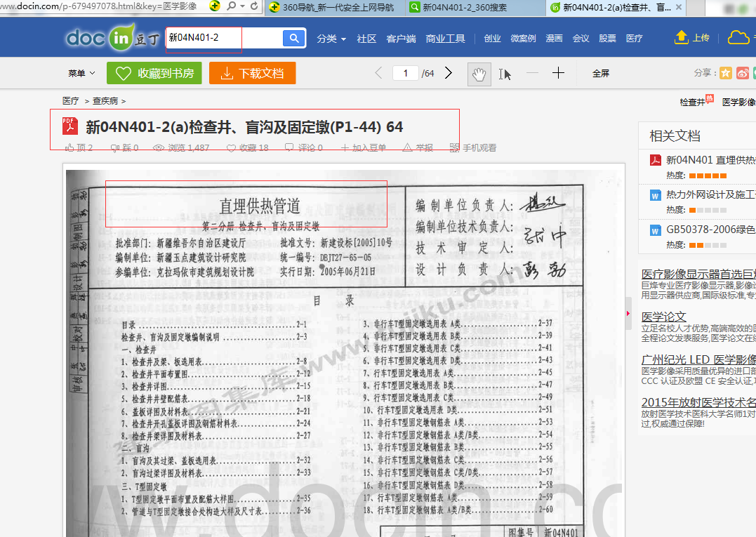Screen dimensions: 756x537
Task: Go to the 微案例 category link
Action: click(x=523, y=39)
